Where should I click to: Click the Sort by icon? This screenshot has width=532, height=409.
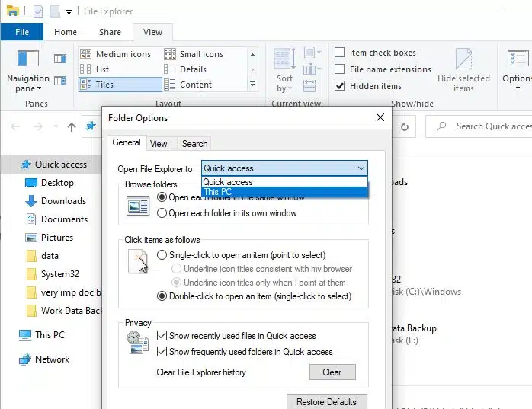284,59
